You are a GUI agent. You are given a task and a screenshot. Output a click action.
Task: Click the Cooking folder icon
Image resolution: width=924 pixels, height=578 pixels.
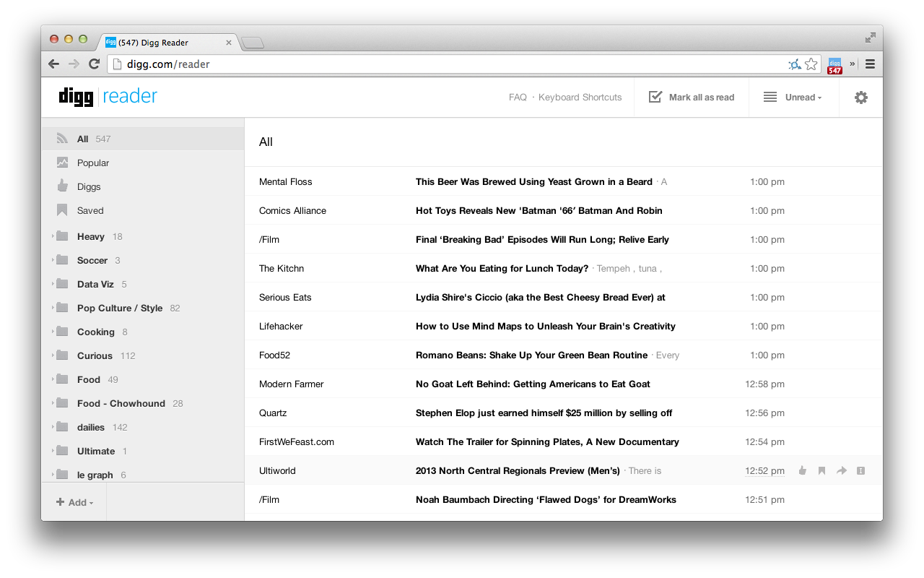pos(62,332)
